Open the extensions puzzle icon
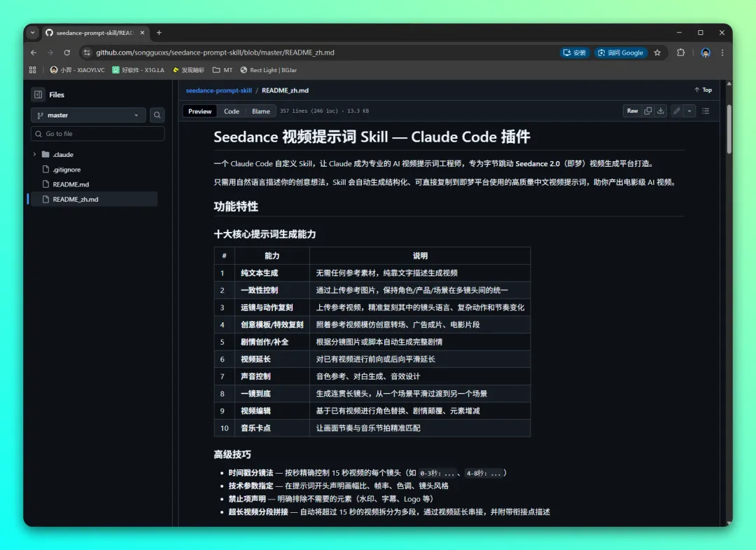The image size is (756, 550). click(x=681, y=53)
